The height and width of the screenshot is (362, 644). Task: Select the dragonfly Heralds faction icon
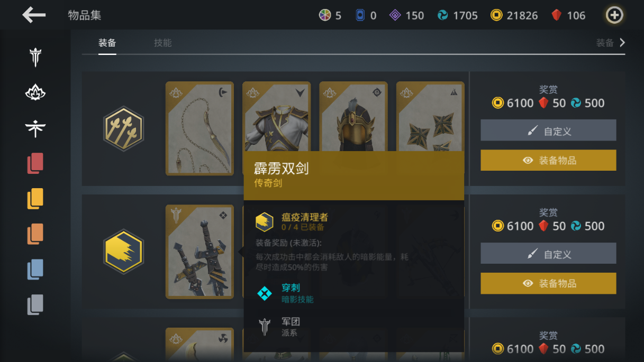pyautogui.click(x=35, y=128)
